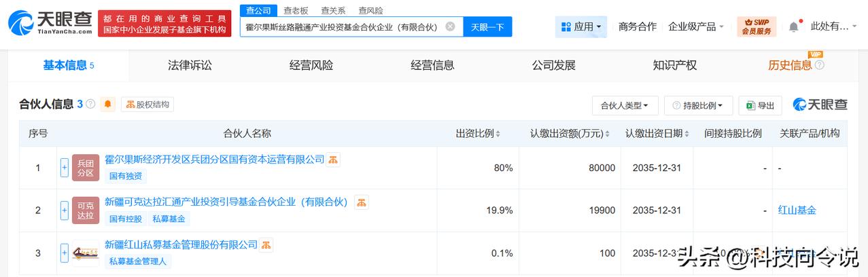Click the orange alert bell beside 合伙人信息
Image resolution: width=868 pixels, height=277 pixels.
pyautogui.click(x=108, y=105)
